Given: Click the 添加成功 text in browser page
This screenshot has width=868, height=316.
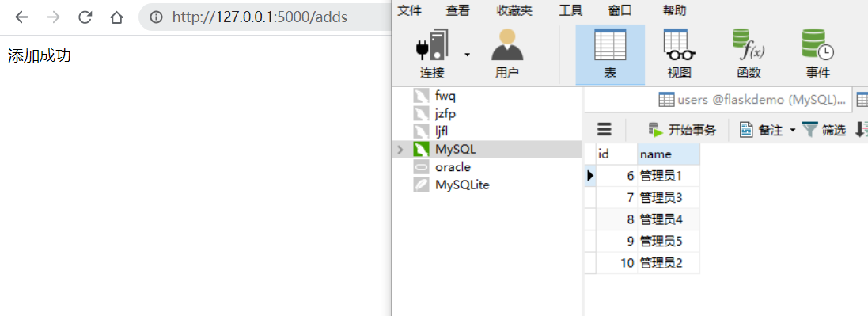Looking at the screenshot, I should (x=40, y=55).
